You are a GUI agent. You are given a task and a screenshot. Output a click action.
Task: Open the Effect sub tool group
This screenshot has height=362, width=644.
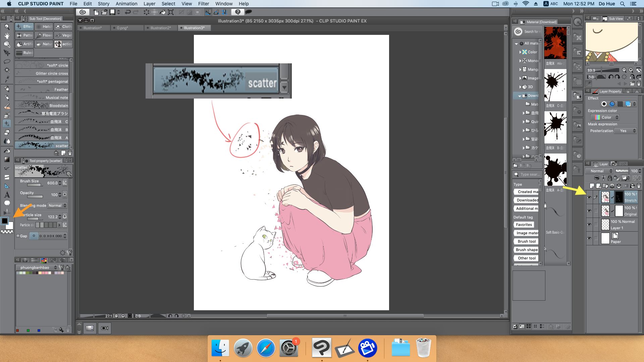pyautogui.click(x=24, y=26)
